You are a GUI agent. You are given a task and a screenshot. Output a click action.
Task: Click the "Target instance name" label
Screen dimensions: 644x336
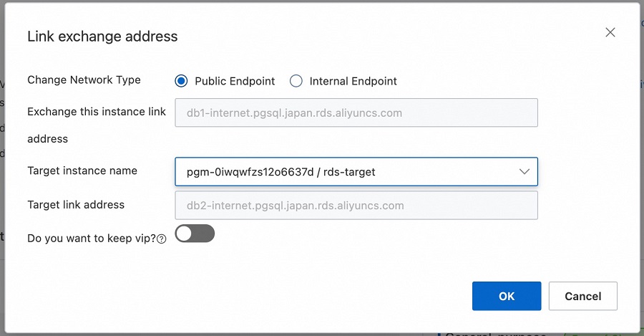click(x=82, y=171)
